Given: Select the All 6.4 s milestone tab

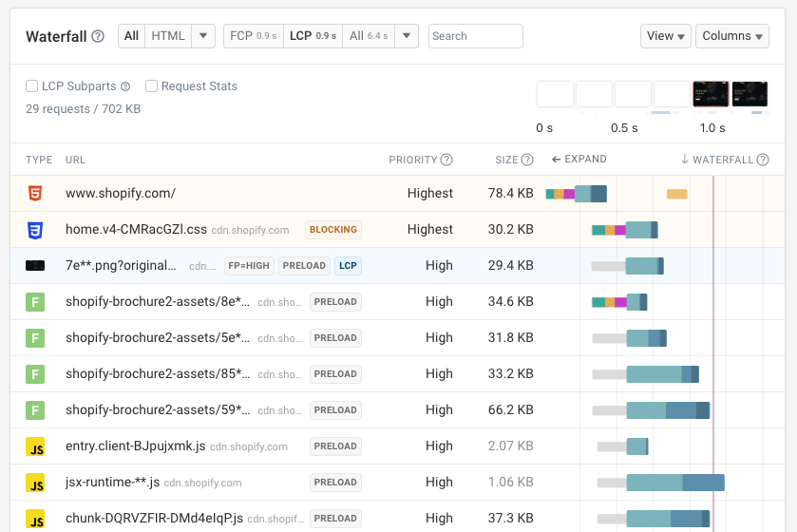Looking at the screenshot, I should [x=368, y=36].
